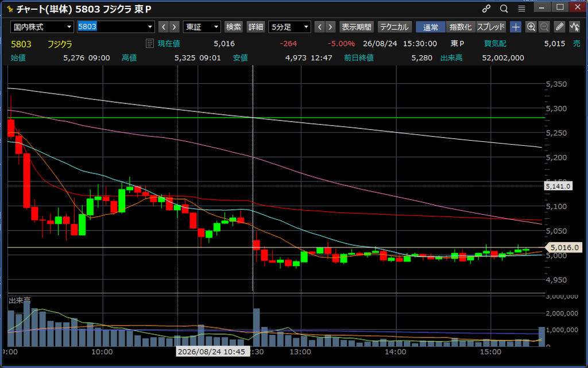Screen dimensions: 588x368
Task: Click the app logo icon in title bar
Action: 10,9
